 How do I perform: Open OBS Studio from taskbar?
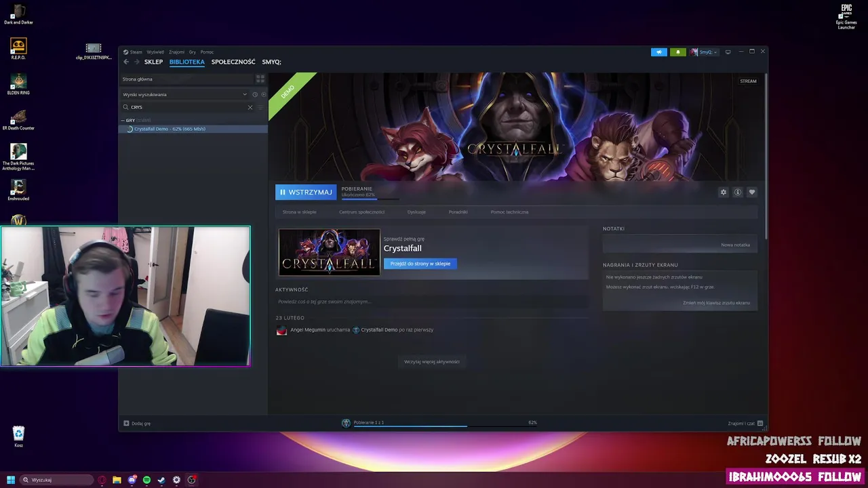point(191,480)
